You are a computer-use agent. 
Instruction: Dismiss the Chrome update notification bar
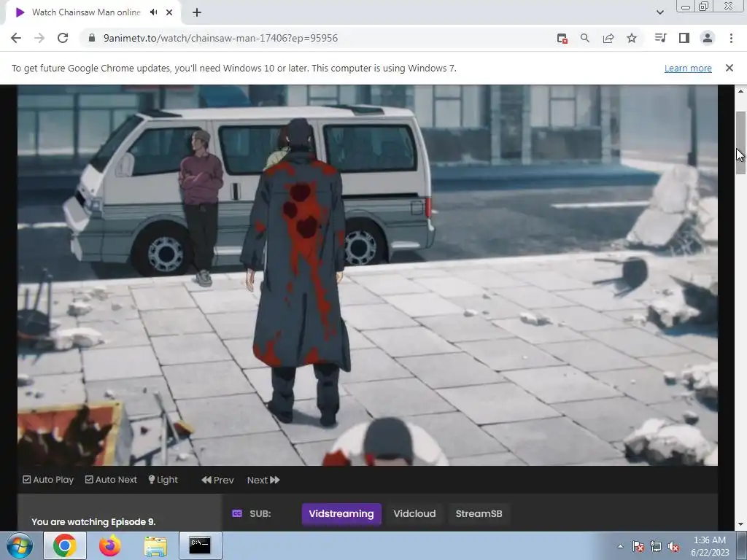[x=729, y=68]
